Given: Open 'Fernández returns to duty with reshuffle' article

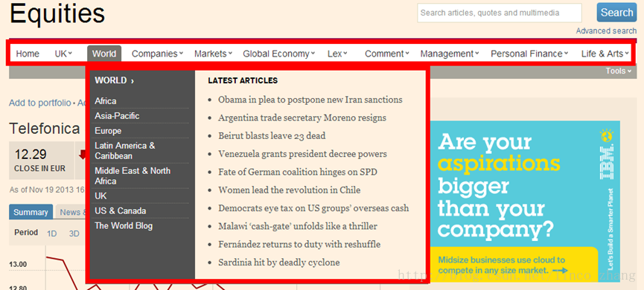Looking at the screenshot, I should tap(299, 244).
